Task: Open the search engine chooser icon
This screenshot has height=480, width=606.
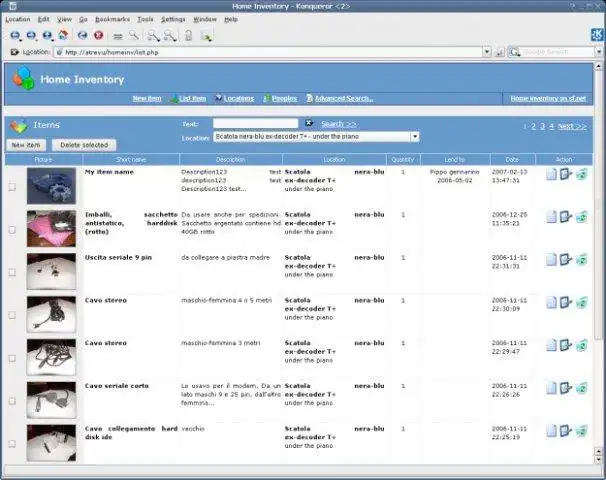Action: (514, 52)
